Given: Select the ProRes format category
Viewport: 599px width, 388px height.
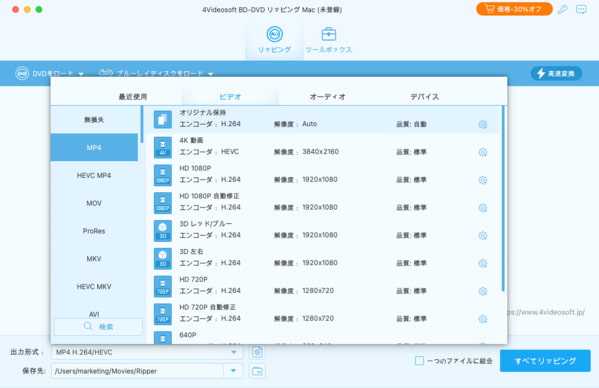Looking at the screenshot, I should pos(94,231).
